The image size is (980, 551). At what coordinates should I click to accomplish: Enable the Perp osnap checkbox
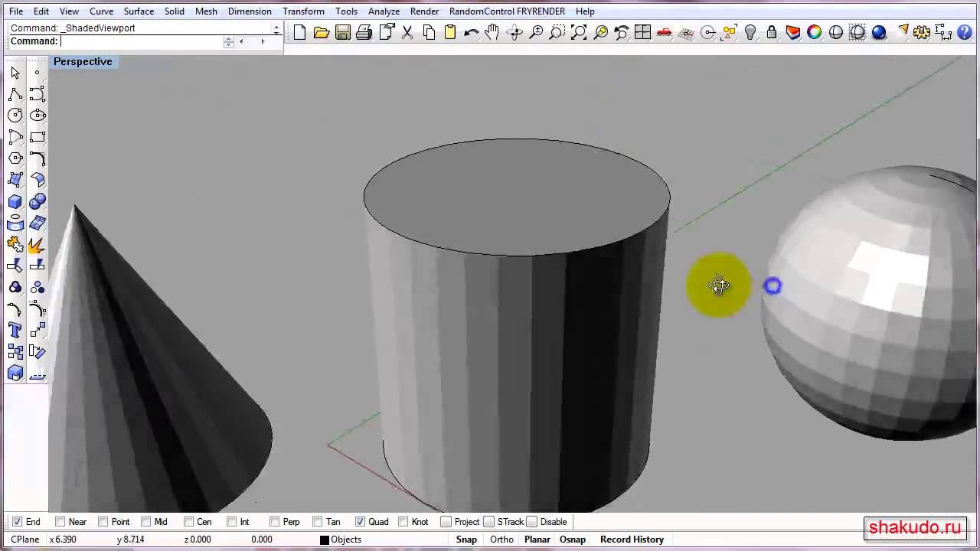(x=275, y=522)
